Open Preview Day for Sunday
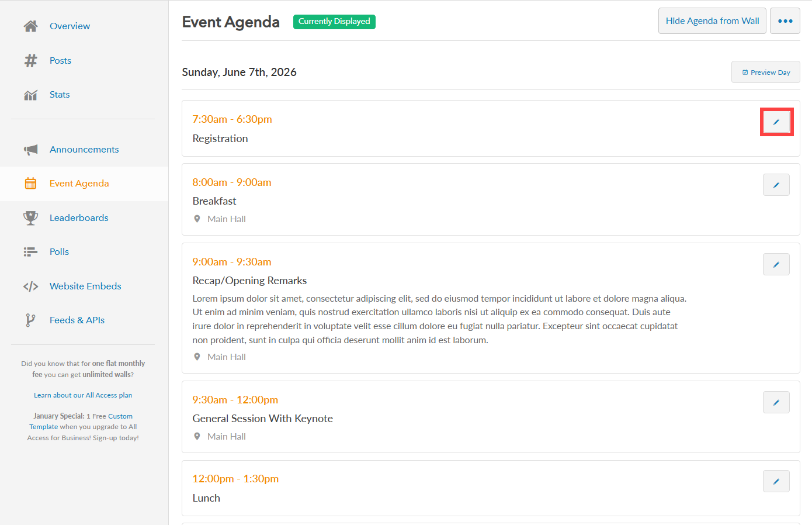The height and width of the screenshot is (525, 812). coord(765,72)
